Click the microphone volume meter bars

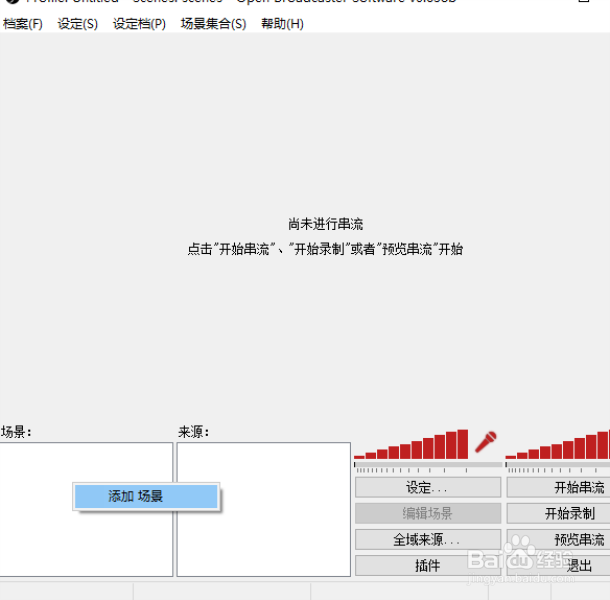(411, 444)
